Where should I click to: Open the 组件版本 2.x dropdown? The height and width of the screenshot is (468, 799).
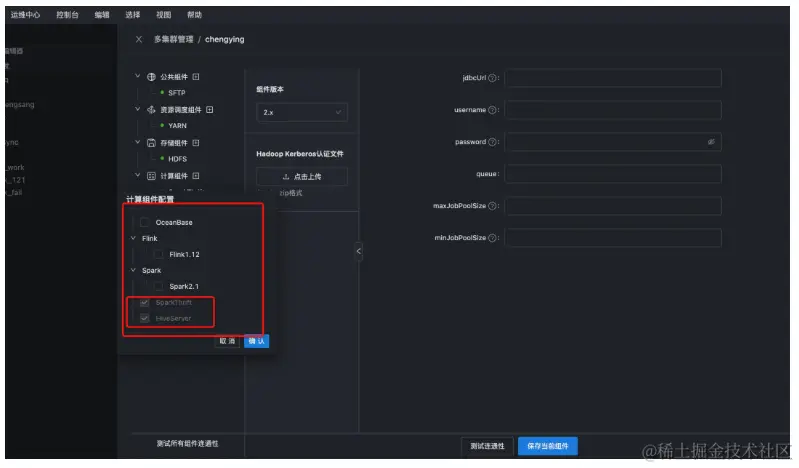pyautogui.click(x=302, y=112)
